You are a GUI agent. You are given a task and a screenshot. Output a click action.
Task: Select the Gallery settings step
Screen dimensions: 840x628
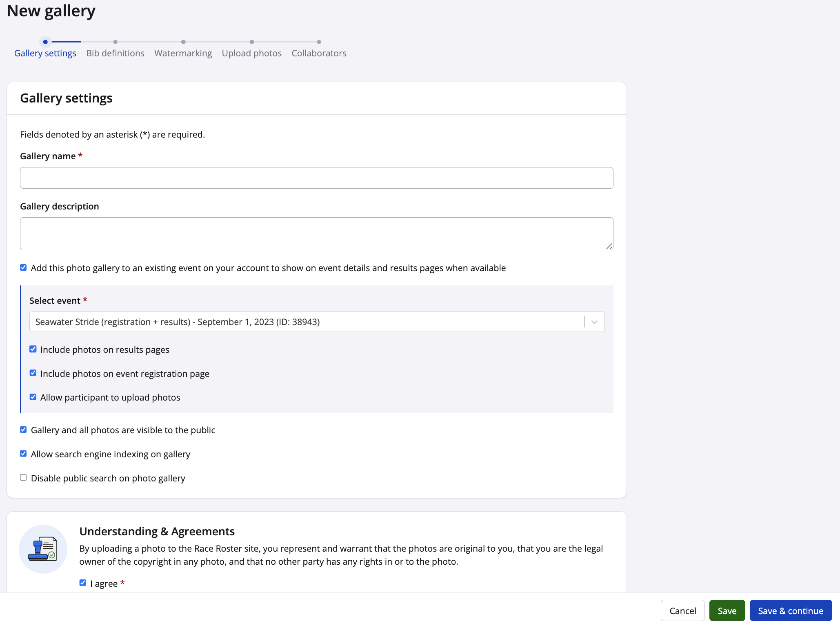click(45, 53)
